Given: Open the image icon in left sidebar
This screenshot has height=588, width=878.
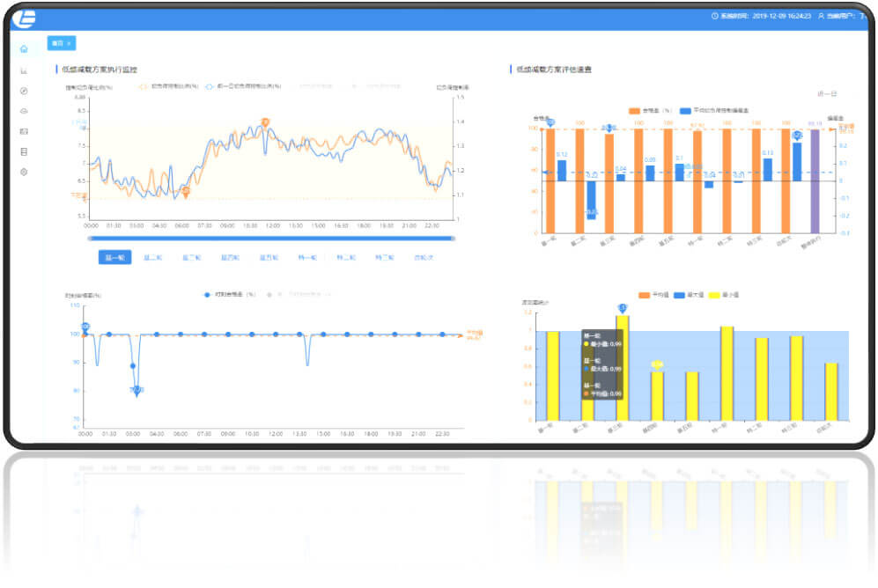Looking at the screenshot, I should coord(24,131).
